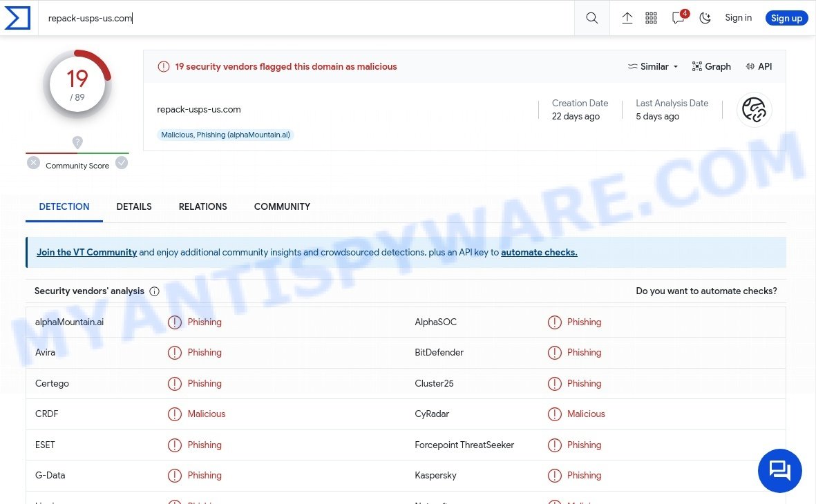Image resolution: width=816 pixels, height=504 pixels.
Task: Vote negative with community score X icon
Action: pos(33,163)
